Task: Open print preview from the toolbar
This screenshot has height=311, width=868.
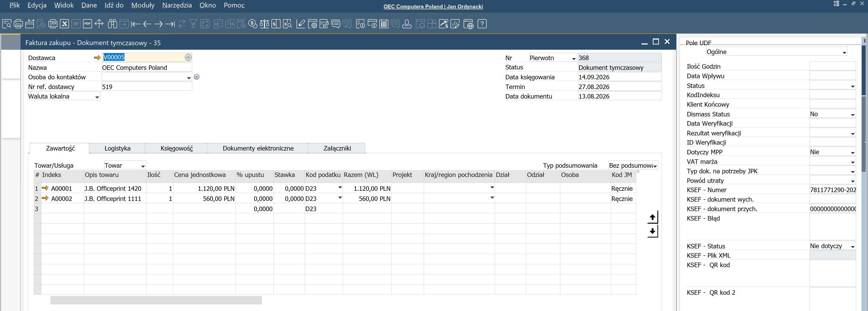Action: (x=7, y=24)
